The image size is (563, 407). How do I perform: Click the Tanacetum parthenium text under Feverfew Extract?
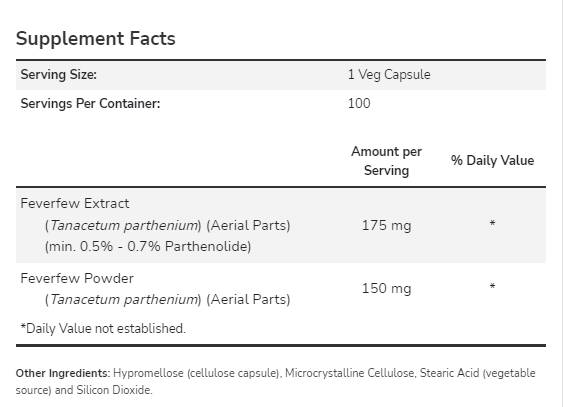pyautogui.click(x=124, y=225)
